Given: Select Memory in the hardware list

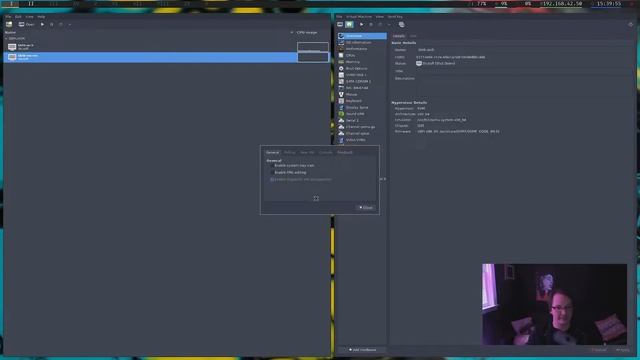Looking at the screenshot, I should tap(362, 62).
